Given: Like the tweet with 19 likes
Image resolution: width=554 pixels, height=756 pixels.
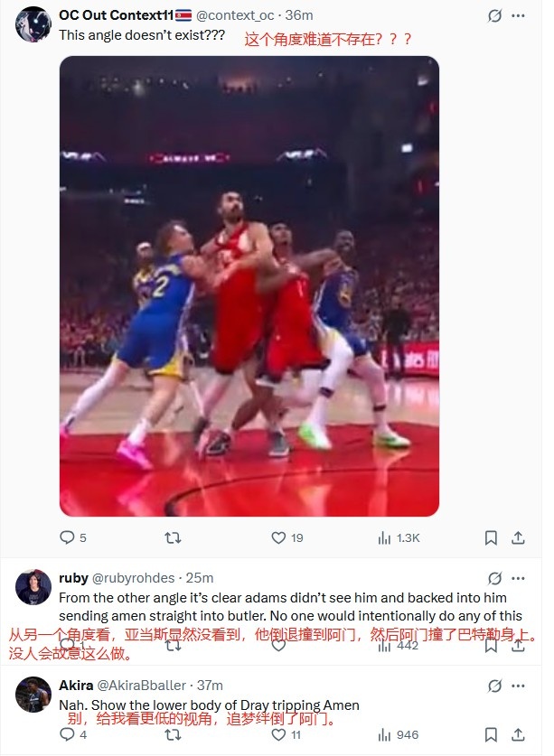Looking at the screenshot, I should (287, 537).
